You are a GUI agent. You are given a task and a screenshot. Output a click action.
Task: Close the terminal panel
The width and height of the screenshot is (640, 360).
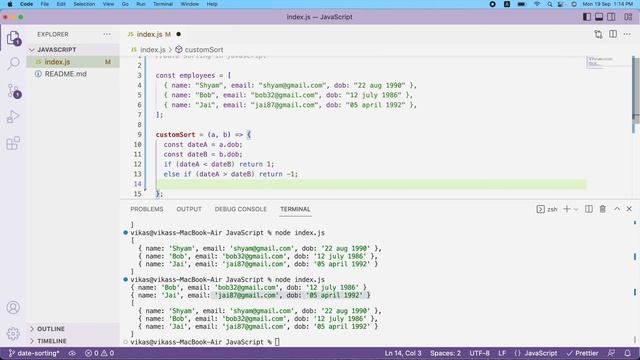[629, 209]
